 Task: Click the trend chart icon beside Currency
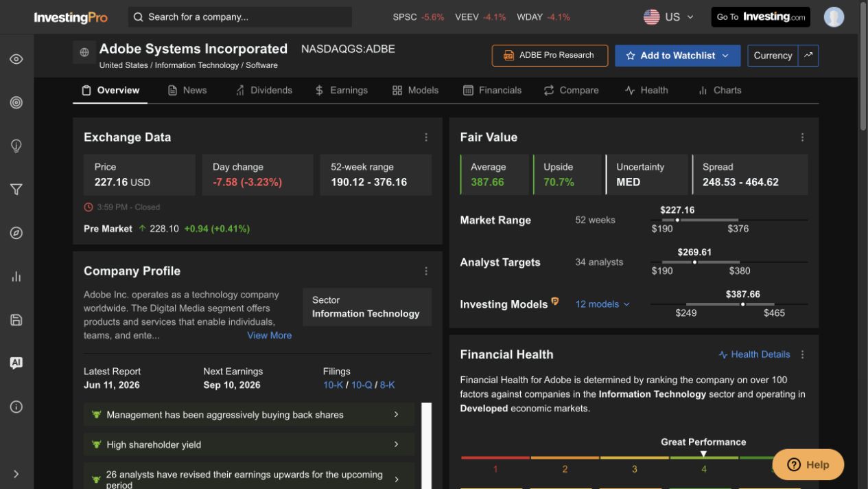coord(808,56)
